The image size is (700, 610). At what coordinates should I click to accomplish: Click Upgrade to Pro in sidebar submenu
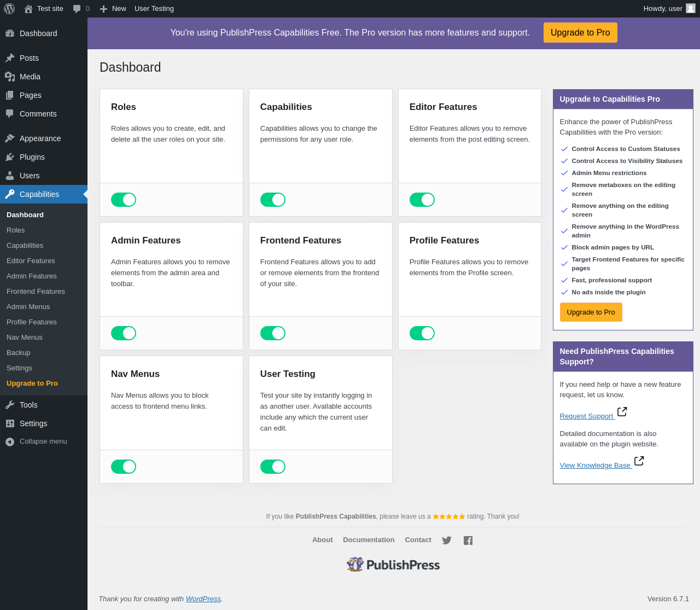click(x=44, y=384)
